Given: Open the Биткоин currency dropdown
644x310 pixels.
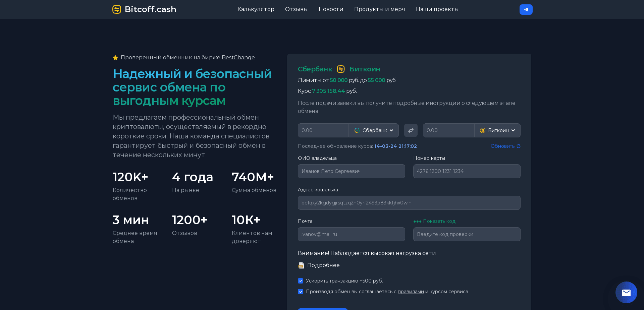Looking at the screenshot, I should coord(497,130).
